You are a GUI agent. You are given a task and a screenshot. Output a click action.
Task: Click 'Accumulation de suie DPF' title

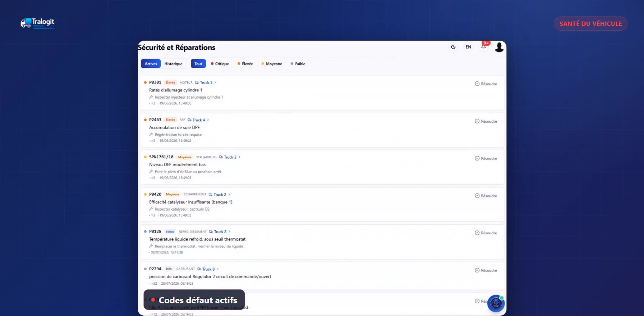pyautogui.click(x=174, y=127)
